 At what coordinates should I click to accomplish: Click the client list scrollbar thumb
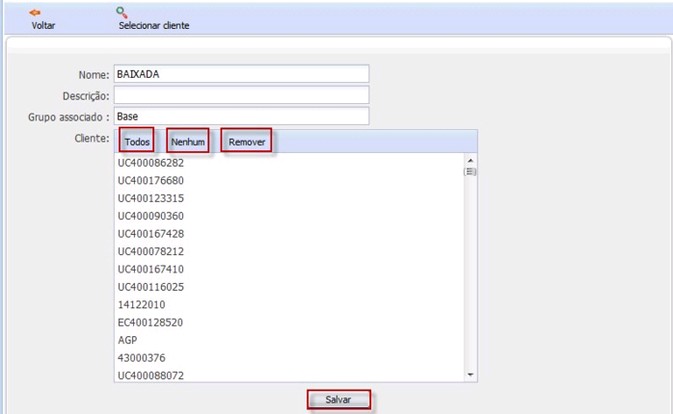(470, 171)
